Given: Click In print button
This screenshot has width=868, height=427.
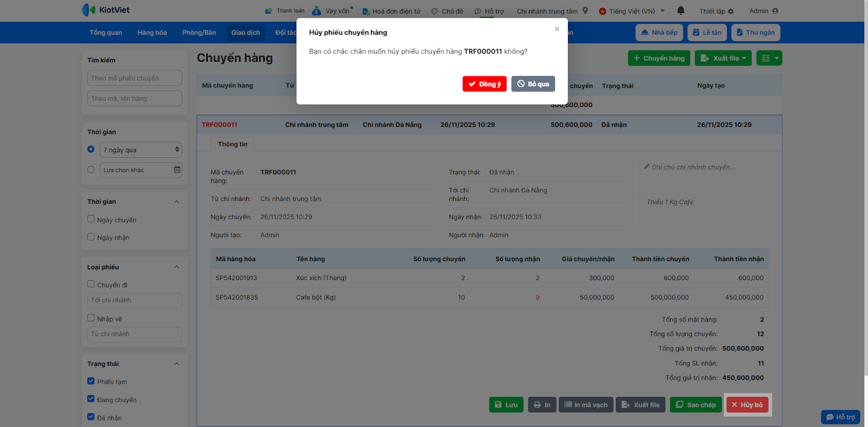Looking at the screenshot, I should pos(542,405).
